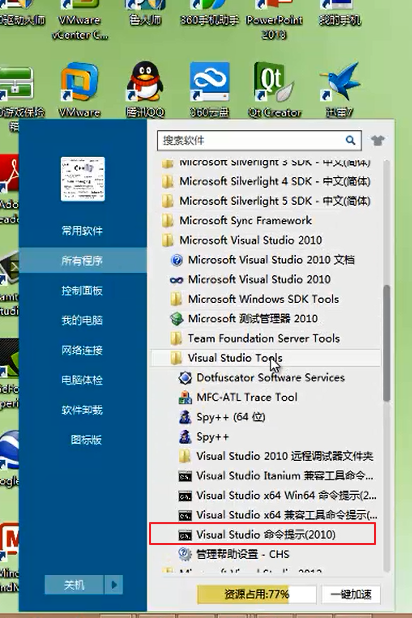Image resolution: width=412 pixels, height=618 pixels.
Task: Open the VMware desktop shortcut icon
Action: pos(80,82)
